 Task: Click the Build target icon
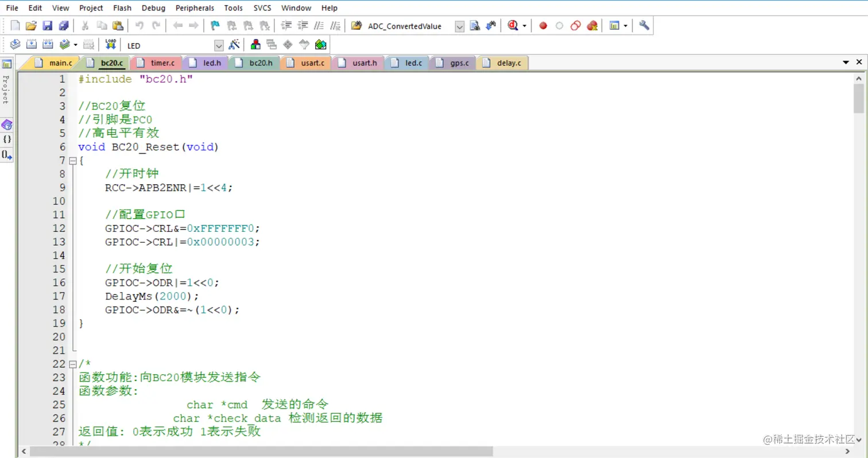[32, 45]
